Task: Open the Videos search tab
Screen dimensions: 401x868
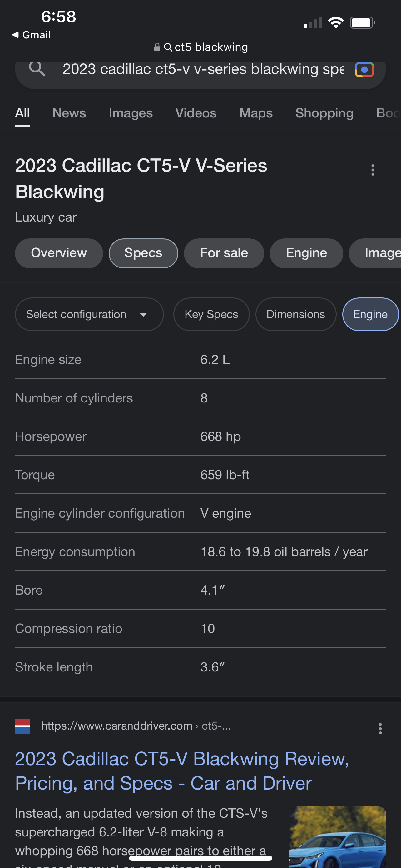Action: (x=196, y=113)
